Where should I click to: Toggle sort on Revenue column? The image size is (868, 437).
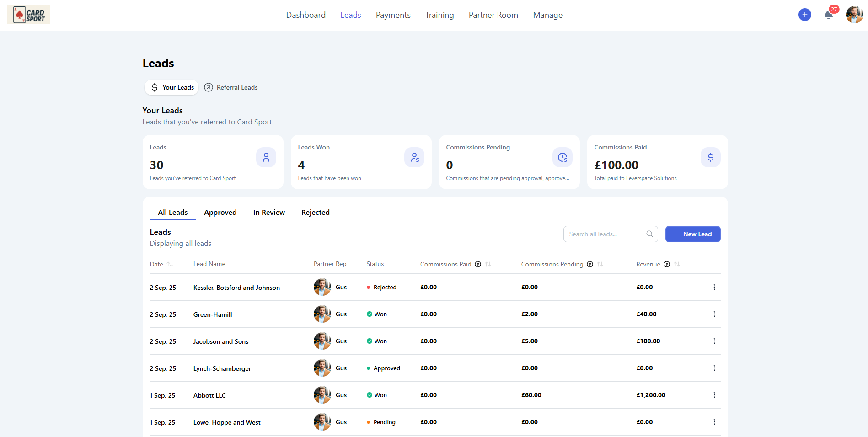677,264
